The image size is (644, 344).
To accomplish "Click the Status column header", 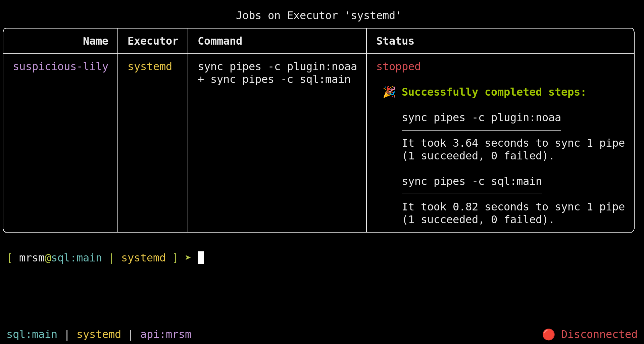I will pyautogui.click(x=395, y=41).
